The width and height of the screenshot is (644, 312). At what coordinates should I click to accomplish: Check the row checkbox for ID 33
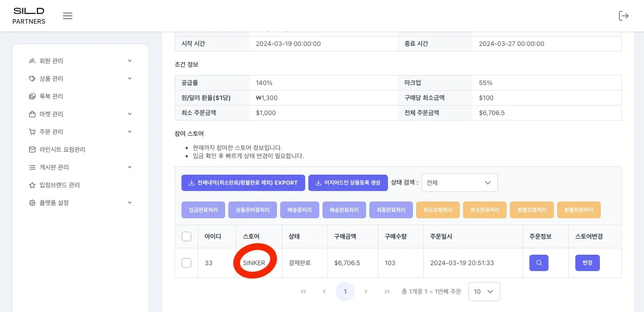[x=186, y=263]
